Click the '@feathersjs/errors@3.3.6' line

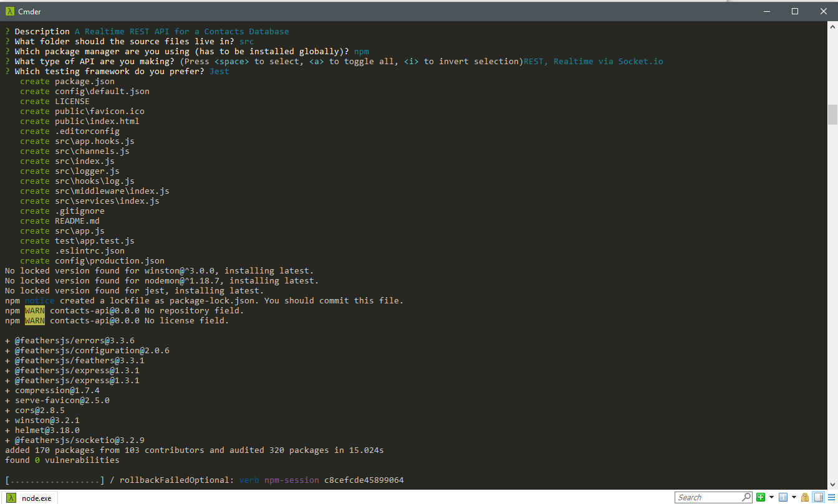click(x=70, y=341)
